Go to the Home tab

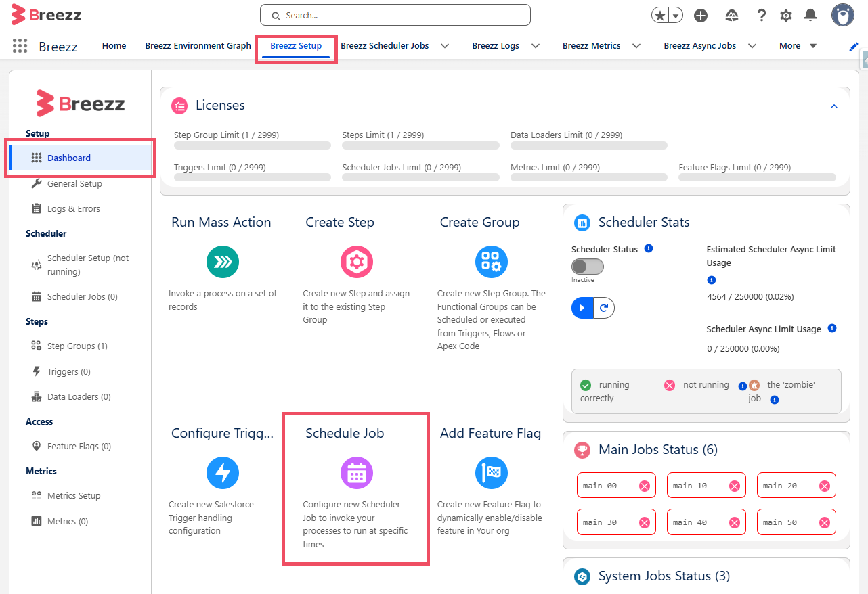pos(114,46)
